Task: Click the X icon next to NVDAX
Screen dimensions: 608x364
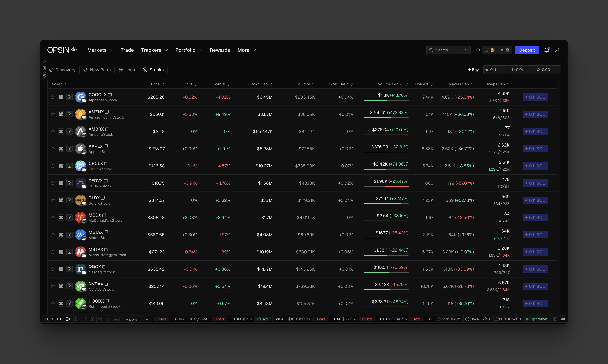Action: [x=61, y=286]
